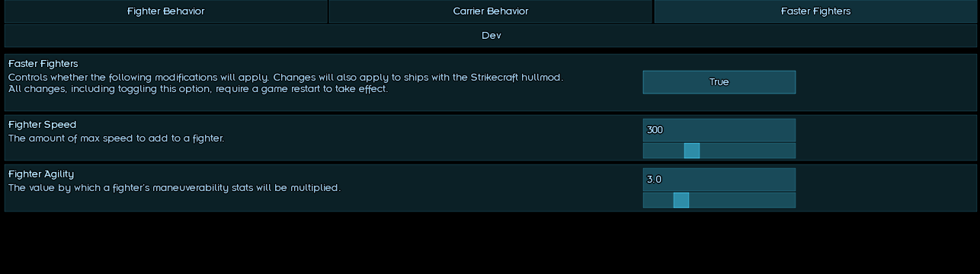
Task: Click Fighter Agility slider track left of handle
Action: click(658, 200)
